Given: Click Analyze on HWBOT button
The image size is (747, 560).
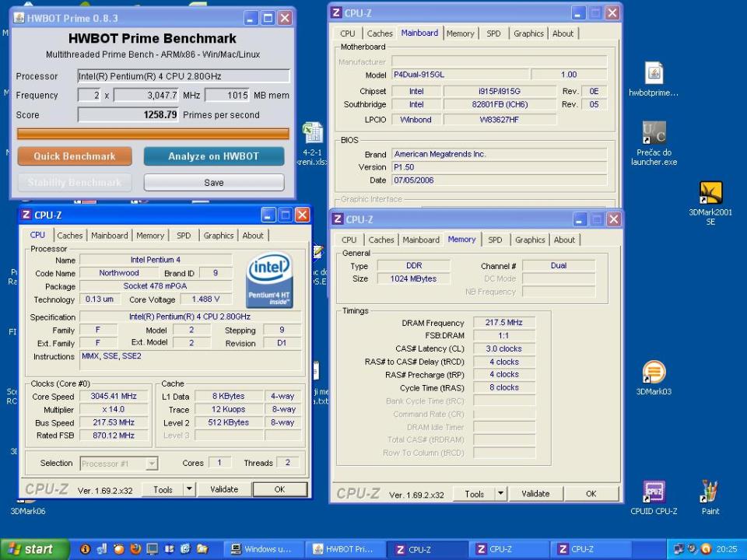Looking at the screenshot, I should [214, 156].
